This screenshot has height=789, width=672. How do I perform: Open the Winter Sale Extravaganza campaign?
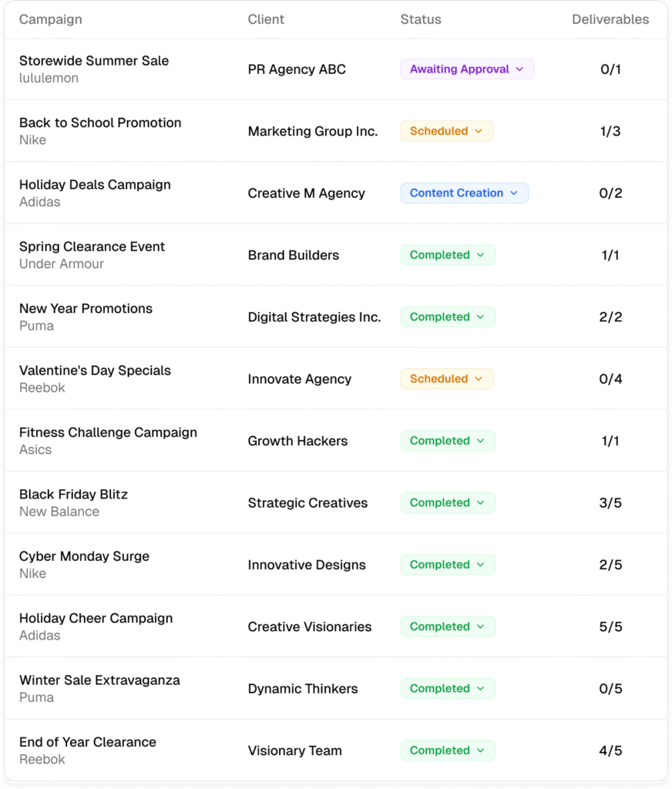[99, 680]
